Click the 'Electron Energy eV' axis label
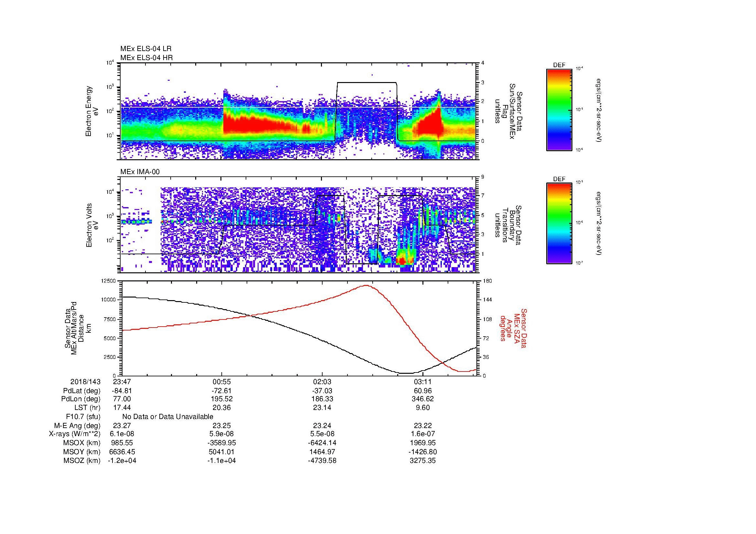The image size is (756, 534). point(92,111)
